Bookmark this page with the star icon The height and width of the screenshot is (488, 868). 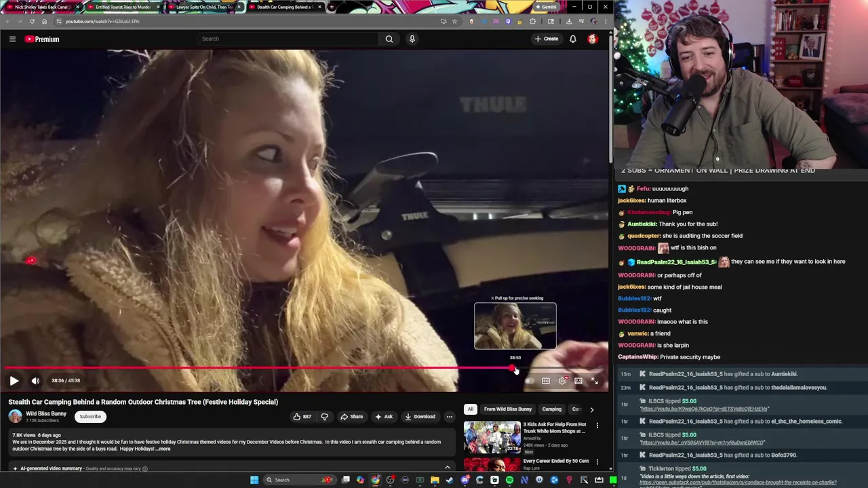coord(454,21)
